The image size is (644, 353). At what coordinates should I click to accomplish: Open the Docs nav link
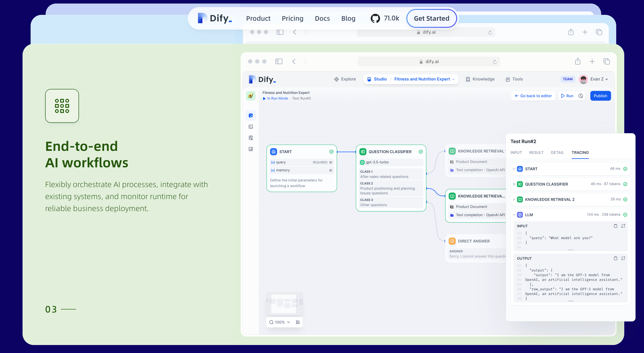pyautogui.click(x=322, y=18)
